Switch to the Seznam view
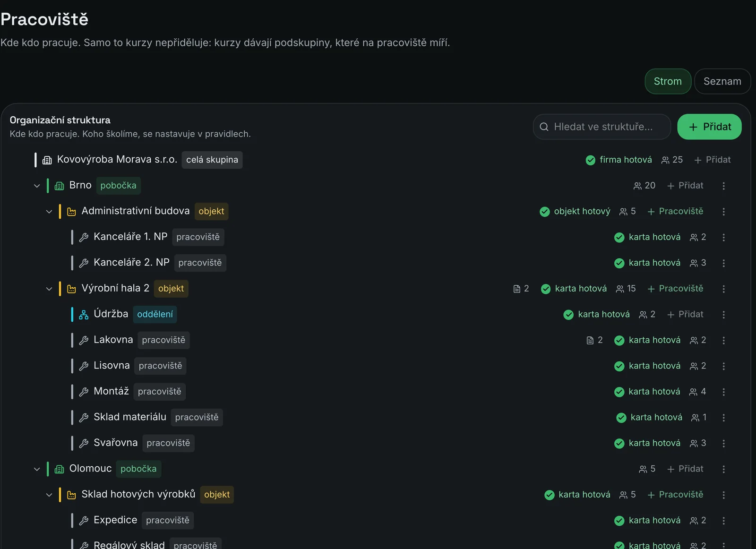 (x=722, y=81)
